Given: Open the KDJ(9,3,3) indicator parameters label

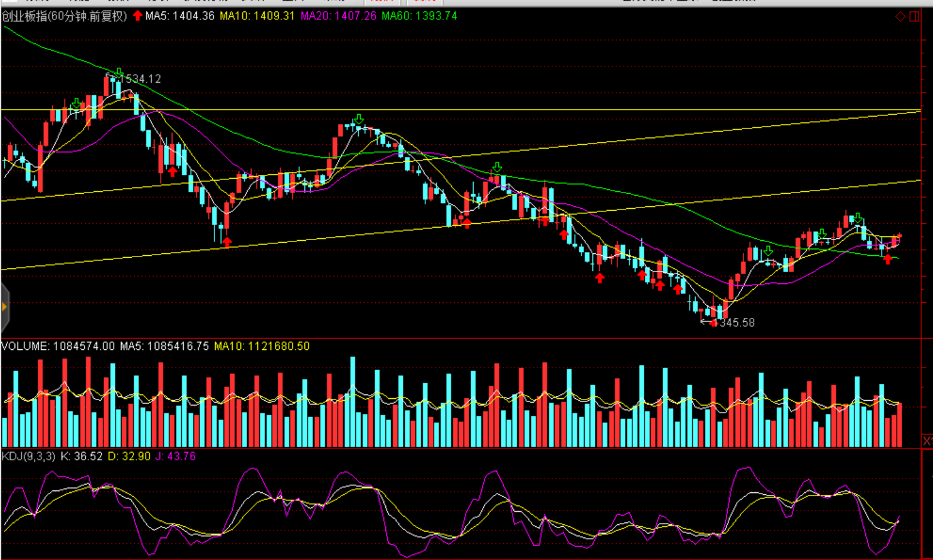Looking at the screenshot, I should tap(28, 456).
